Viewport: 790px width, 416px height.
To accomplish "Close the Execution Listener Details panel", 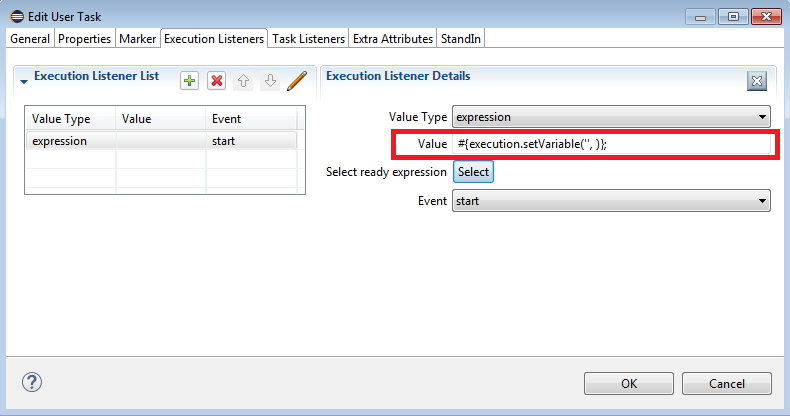I will click(757, 81).
